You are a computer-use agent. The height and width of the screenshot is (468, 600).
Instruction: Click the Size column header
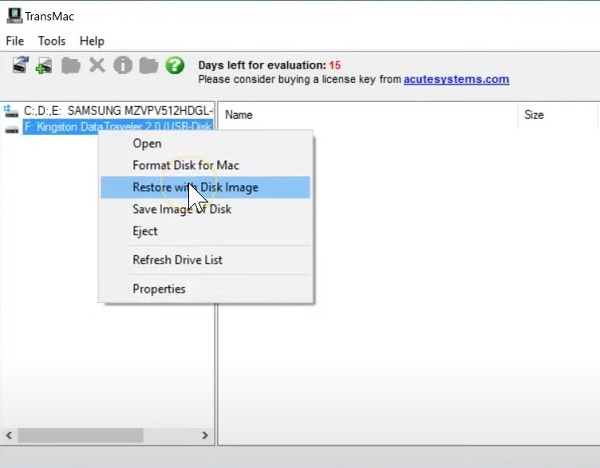point(557,115)
